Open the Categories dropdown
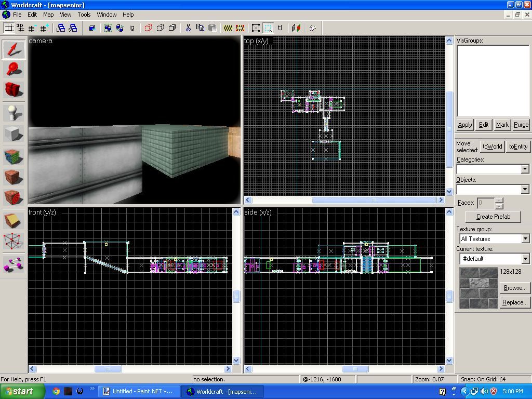The height and width of the screenshot is (399, 532). tap(525, 169)
